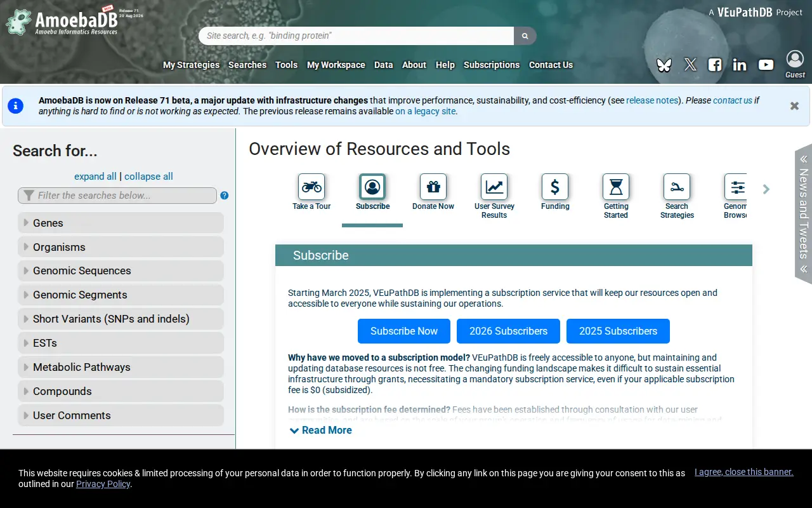The height and width of the screenshot is (508, 812).
Task: Open the Facebook social icon
Action: coord(715,65)
